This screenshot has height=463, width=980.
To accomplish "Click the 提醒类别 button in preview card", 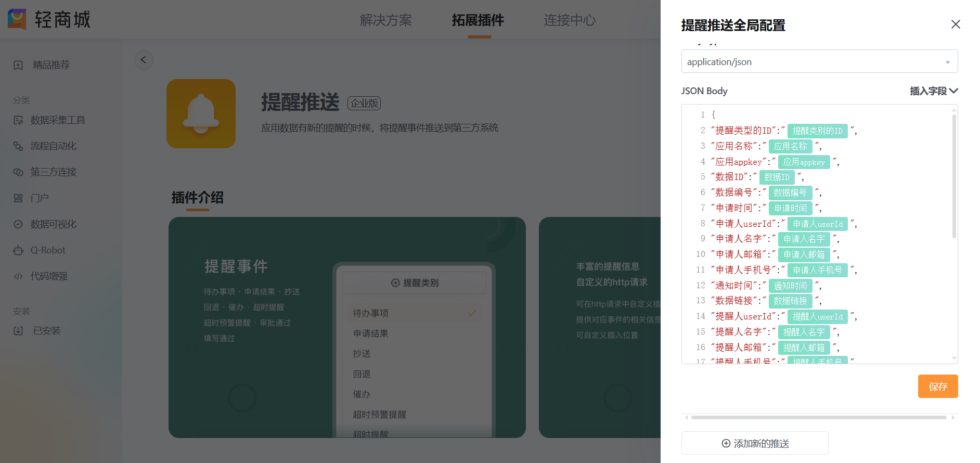I will point(415,283).
